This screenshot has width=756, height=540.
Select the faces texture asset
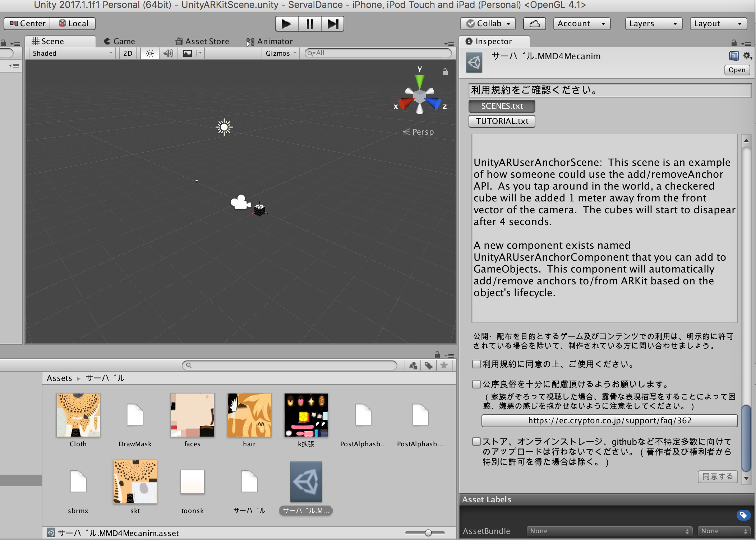[192, 415]
